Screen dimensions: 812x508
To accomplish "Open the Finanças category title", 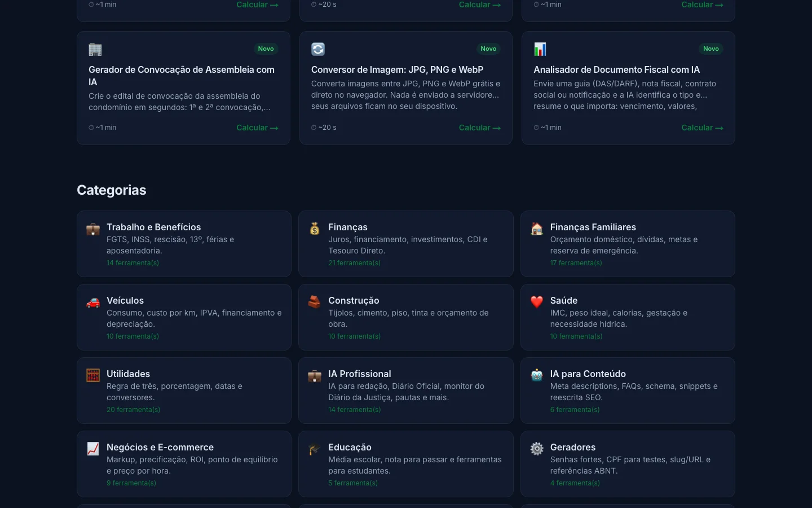I will click(348, 227).
